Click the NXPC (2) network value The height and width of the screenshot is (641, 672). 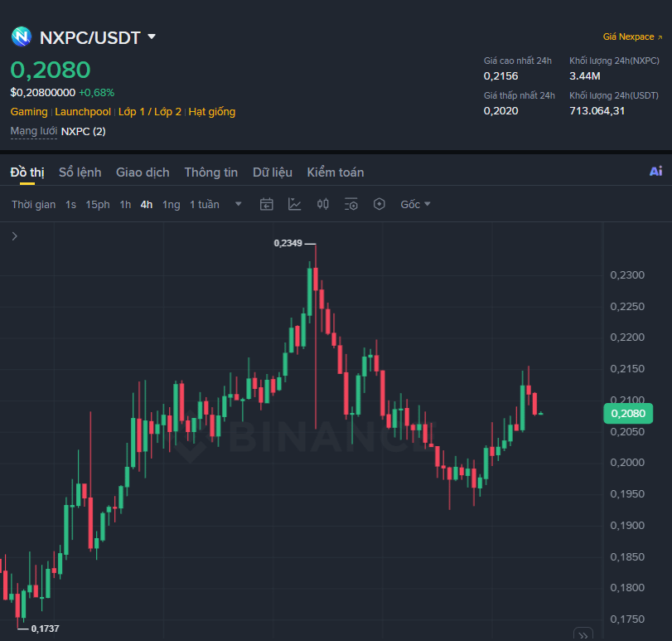(x=83, y=131)
